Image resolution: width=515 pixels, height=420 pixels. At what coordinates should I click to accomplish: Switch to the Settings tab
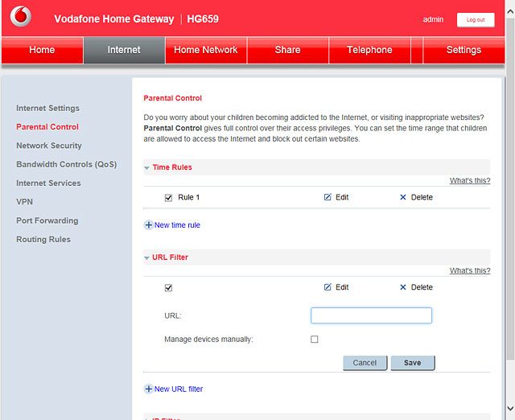[463, 50]
